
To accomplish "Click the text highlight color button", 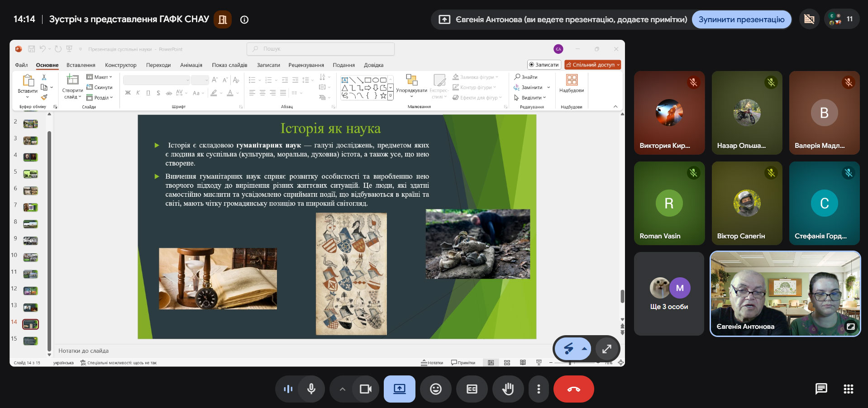I will coord(214,93).
